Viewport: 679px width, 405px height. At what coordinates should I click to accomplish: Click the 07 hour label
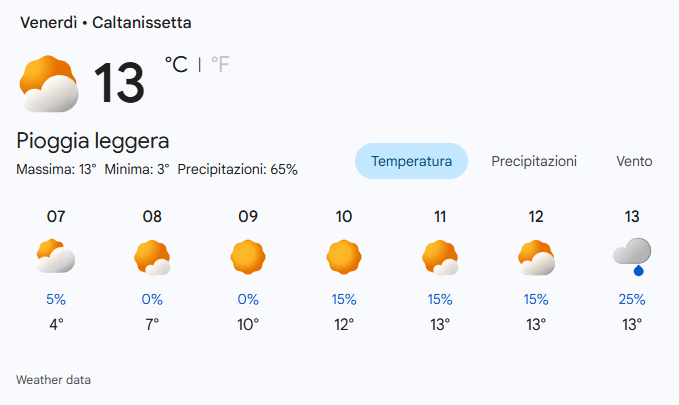pos(56,216)
